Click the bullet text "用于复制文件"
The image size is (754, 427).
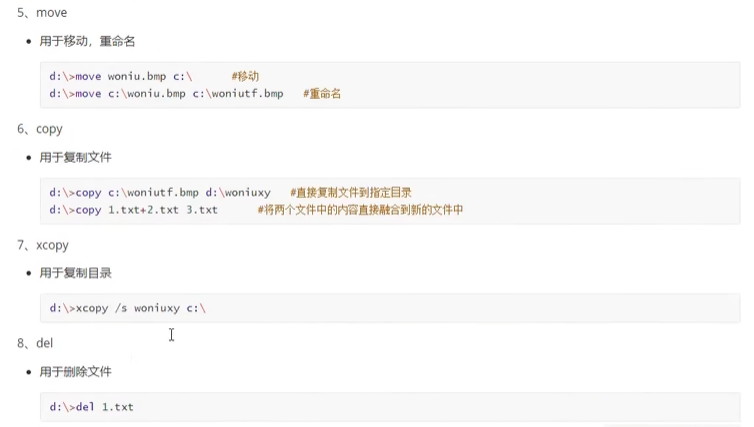pyautogui.click(x=75, y=157)
